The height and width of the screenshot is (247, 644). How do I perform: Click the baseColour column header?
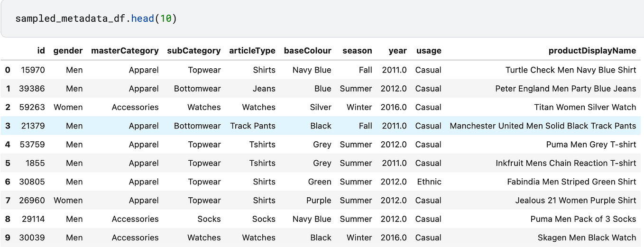tap(307, 51)
